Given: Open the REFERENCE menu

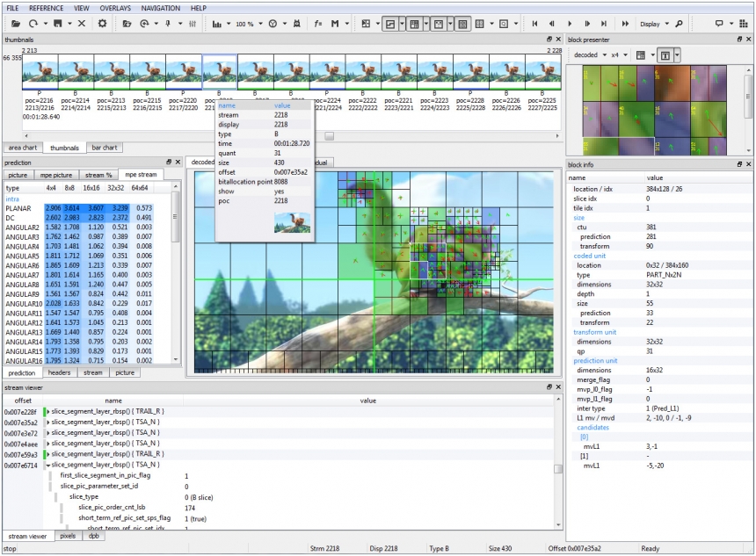Looking at the screenshot, I should (46, 8).
